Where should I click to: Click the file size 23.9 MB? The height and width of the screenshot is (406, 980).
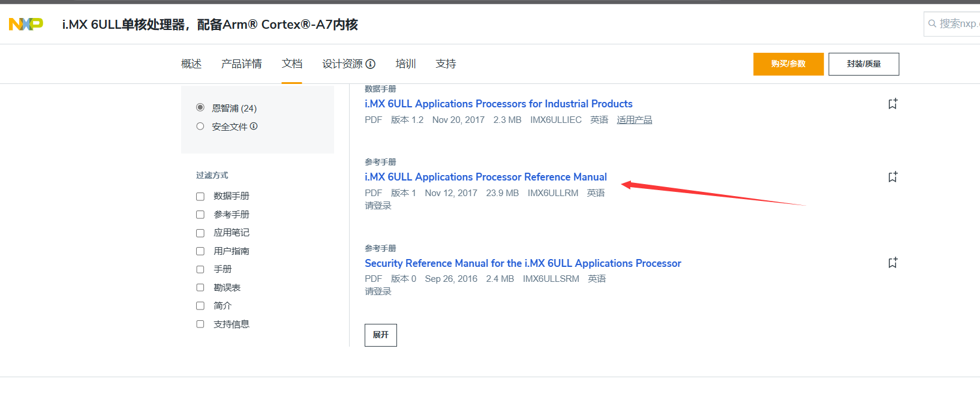pyautogui.click(x=503, y=193)
